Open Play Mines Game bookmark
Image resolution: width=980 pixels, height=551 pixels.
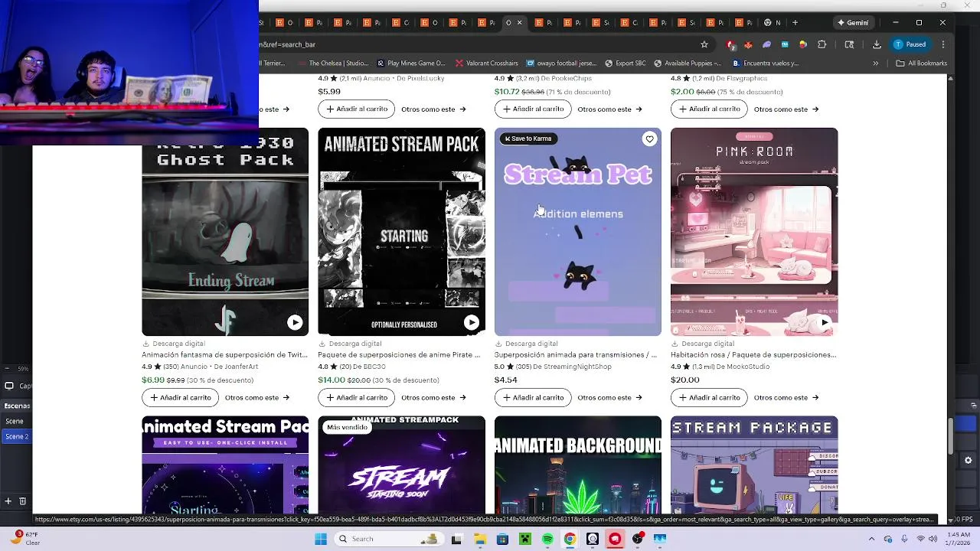(411, 64)
